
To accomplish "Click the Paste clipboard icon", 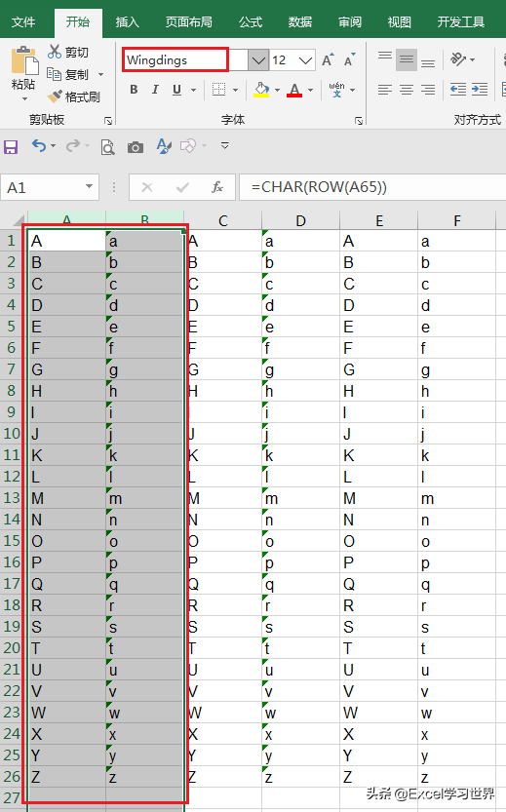I will [x=23, y=60].
